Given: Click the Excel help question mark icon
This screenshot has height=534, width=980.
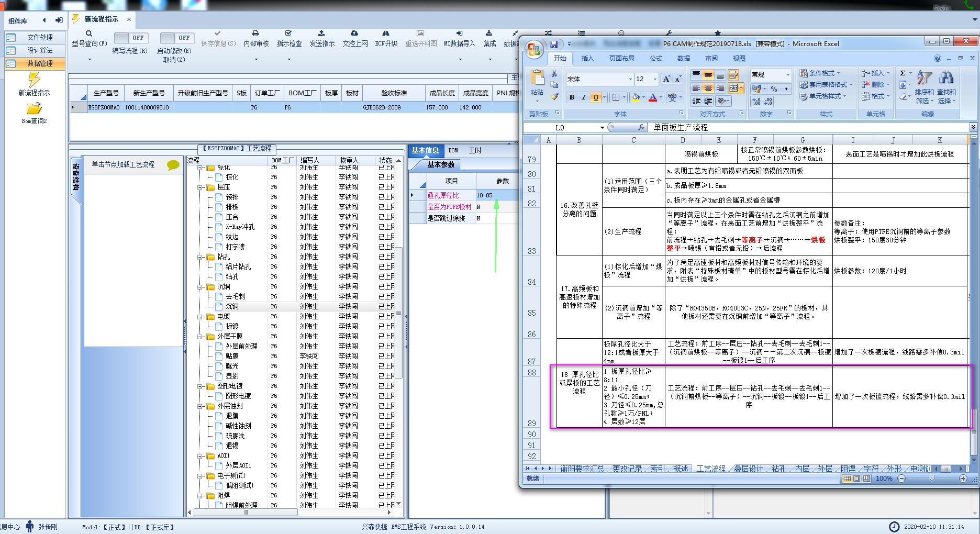Looking at the screenshot, I should 938,59.
